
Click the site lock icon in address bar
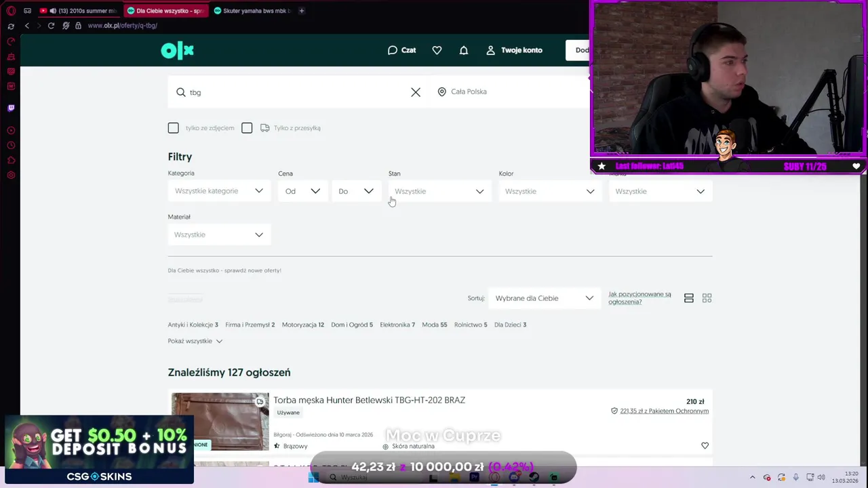pyautogui.click(x=78, y=26)
